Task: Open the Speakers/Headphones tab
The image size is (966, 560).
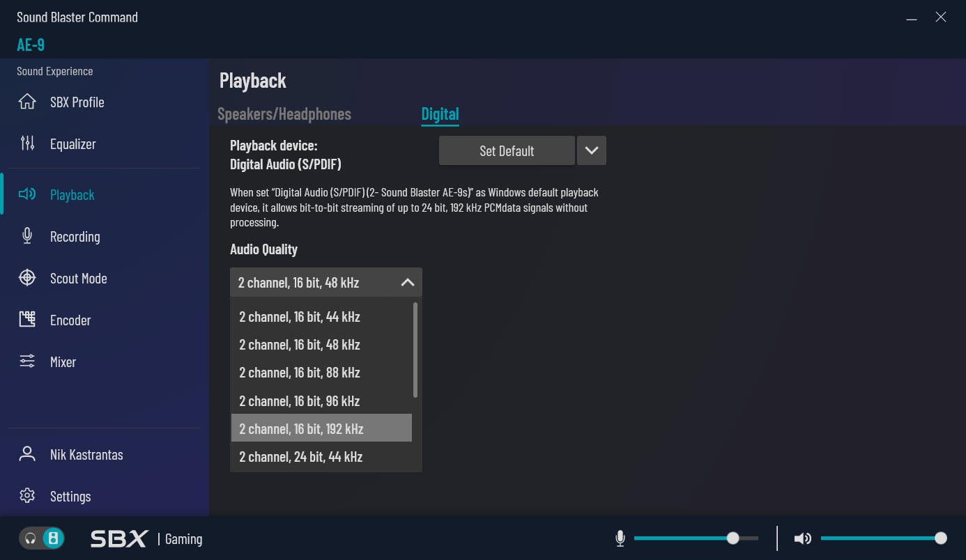Action: (284, 114)
